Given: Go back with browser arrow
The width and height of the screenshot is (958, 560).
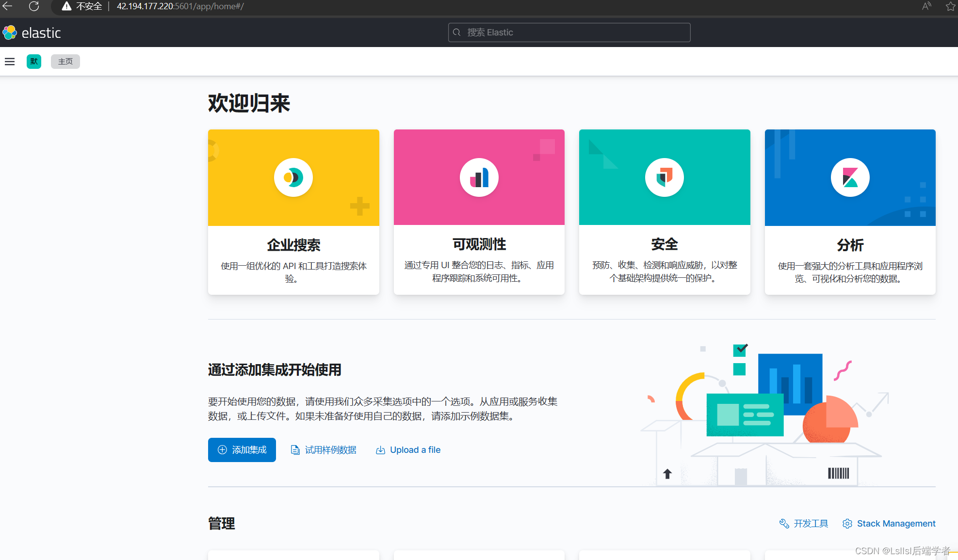Looking at the screenshot, I should [x=8, y=6].
